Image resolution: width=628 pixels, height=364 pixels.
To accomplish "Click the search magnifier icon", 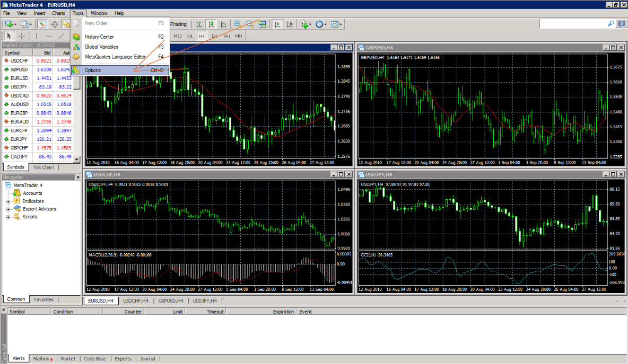I will (611, 24).
